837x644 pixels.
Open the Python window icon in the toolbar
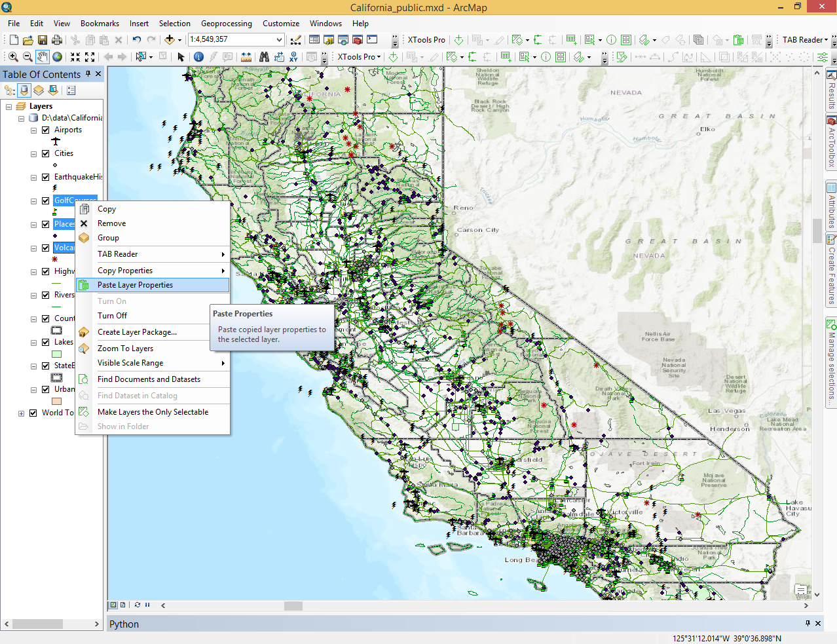click(x=372, y=40)
